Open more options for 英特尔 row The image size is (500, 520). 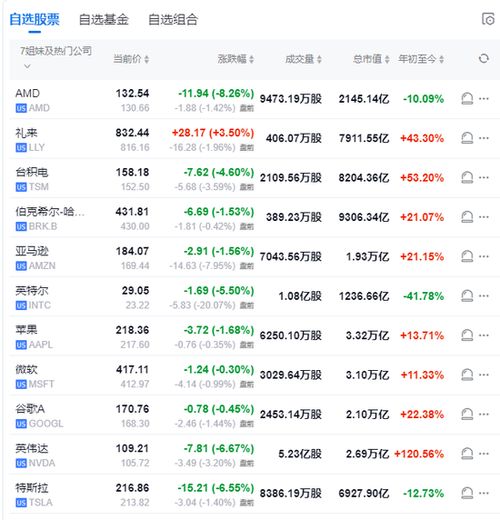pos(484,296)
